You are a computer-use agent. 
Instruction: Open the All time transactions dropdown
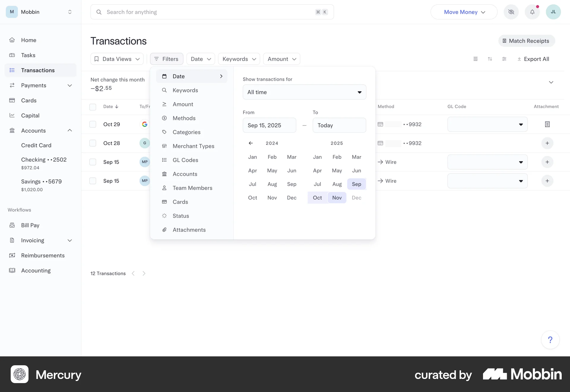coord(304,92)
